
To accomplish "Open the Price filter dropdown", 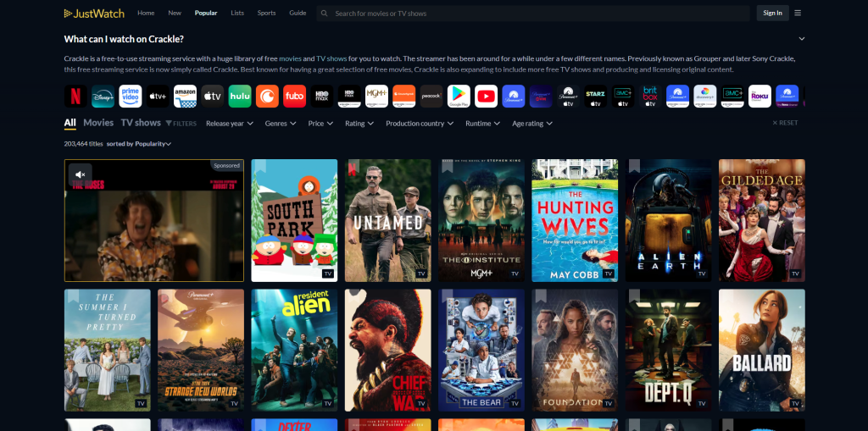I will click(x=321, y=124).
